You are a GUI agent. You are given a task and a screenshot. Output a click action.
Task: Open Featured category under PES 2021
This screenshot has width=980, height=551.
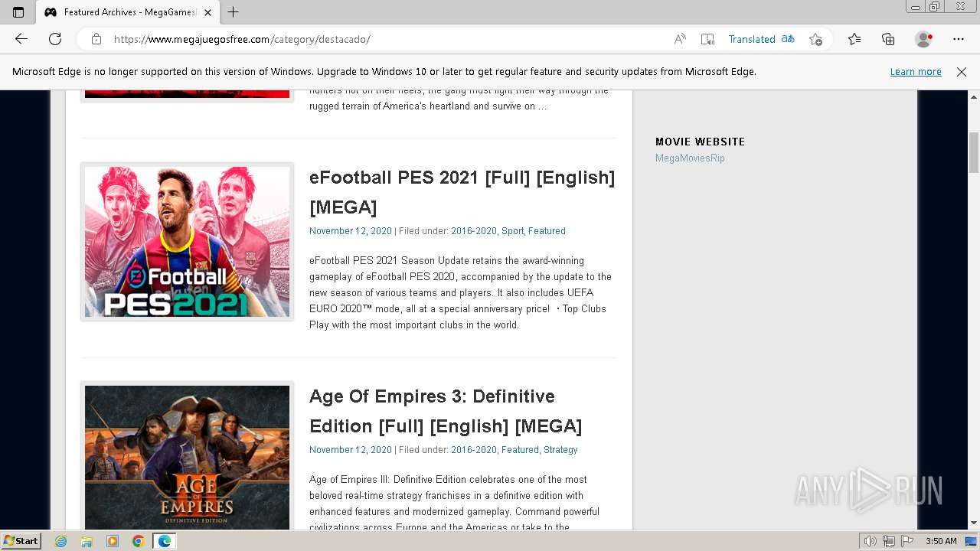click(x=547, y=231)
